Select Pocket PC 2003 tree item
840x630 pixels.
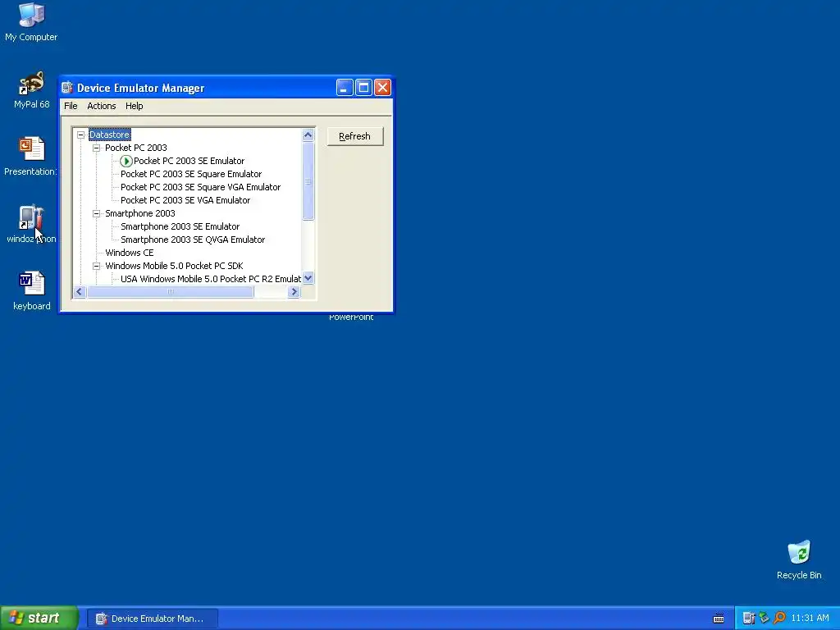pyautogui.click(x=135, y=148)
